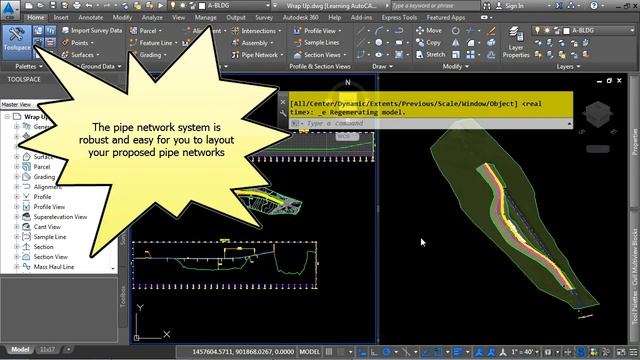Click the ViewCube in the 3D viewport
640x360 pixels.
pyautogui.click(x=598, y=113)
